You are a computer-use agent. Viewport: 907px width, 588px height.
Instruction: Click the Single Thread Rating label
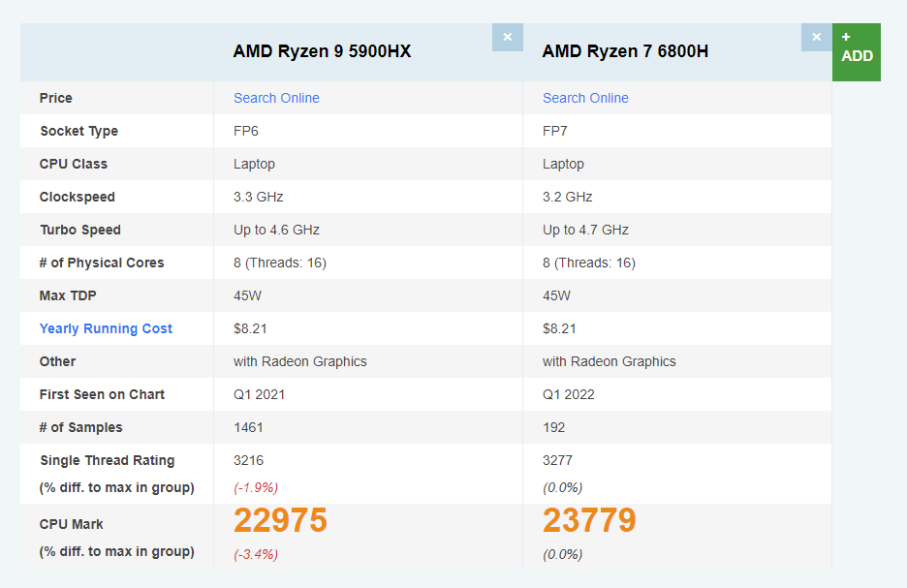tap(107, 460)
